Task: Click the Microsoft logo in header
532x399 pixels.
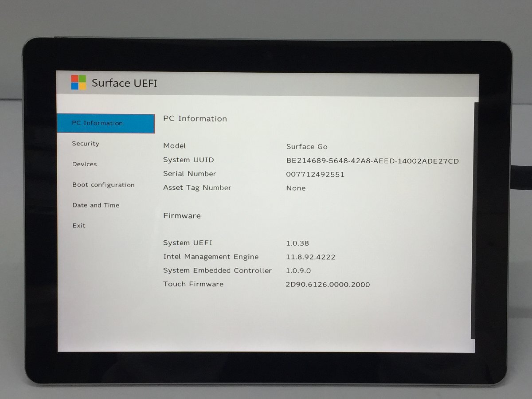Action: coord(78,82)
